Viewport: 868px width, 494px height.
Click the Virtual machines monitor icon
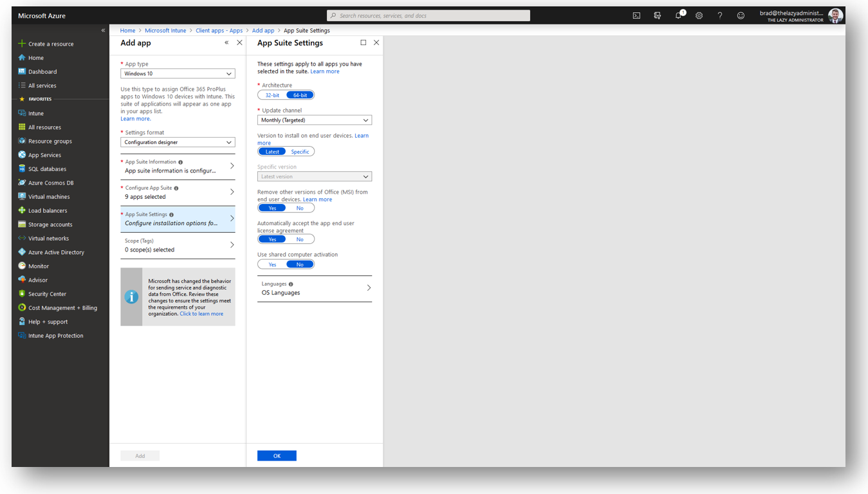[22, 196]
